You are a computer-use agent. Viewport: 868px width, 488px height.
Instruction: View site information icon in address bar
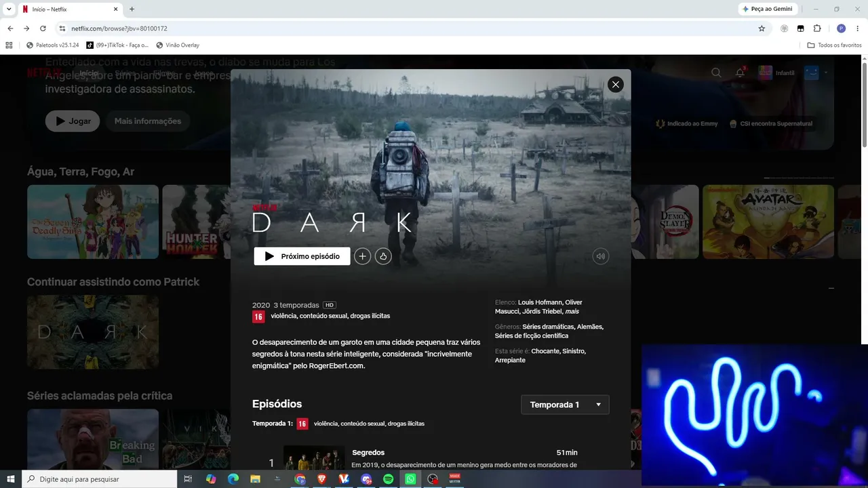click(x=62, y=28)
